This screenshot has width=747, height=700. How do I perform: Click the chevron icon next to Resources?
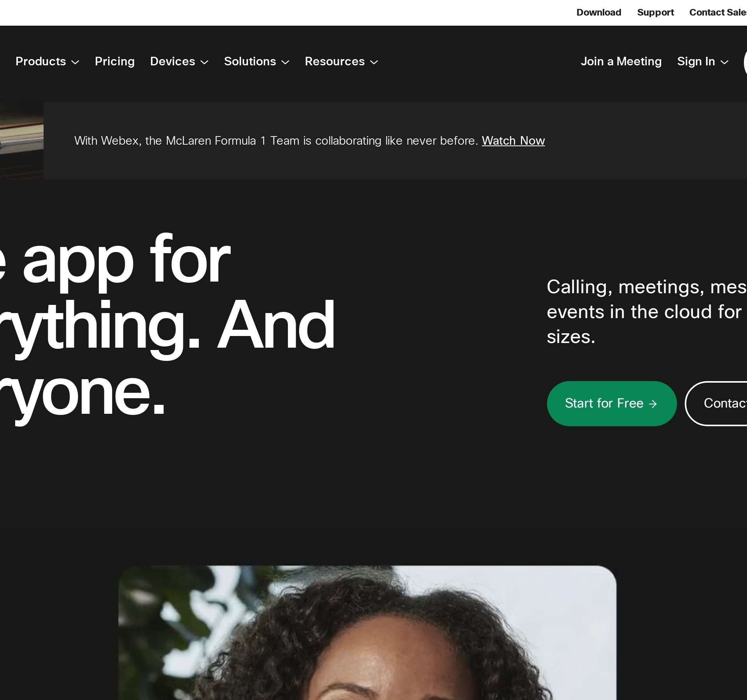374,62
